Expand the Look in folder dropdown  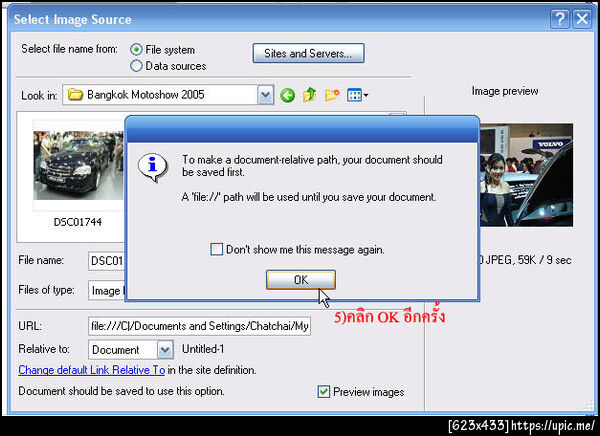click(x=266, y=95)
